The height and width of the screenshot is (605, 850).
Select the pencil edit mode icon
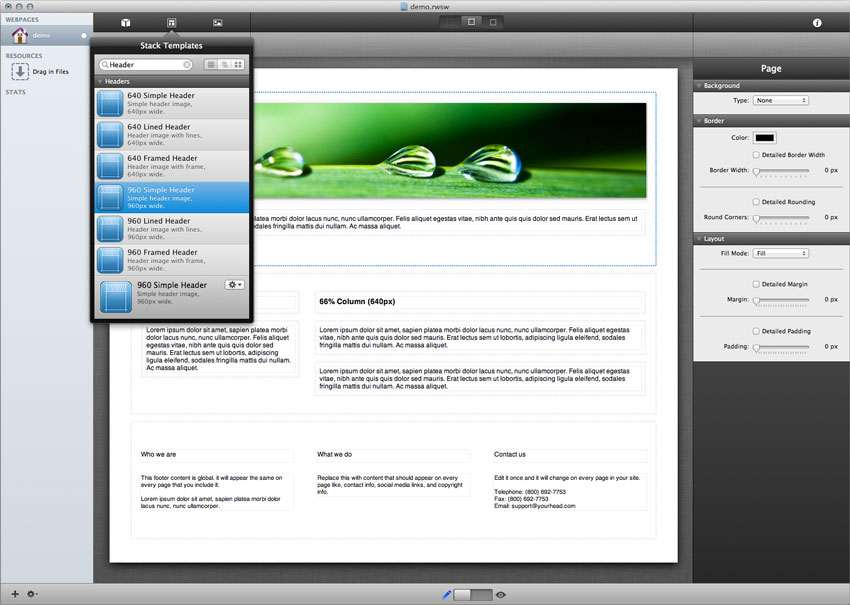[x=446, y=595]
